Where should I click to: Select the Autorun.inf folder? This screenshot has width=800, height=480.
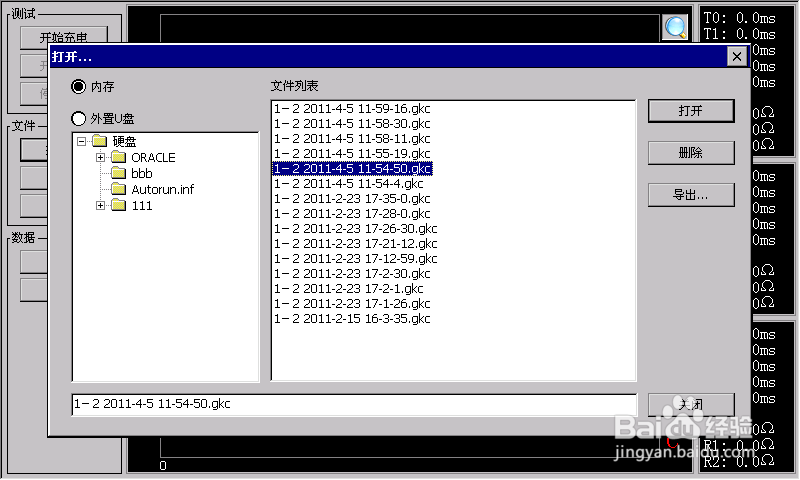click(163, 190)
